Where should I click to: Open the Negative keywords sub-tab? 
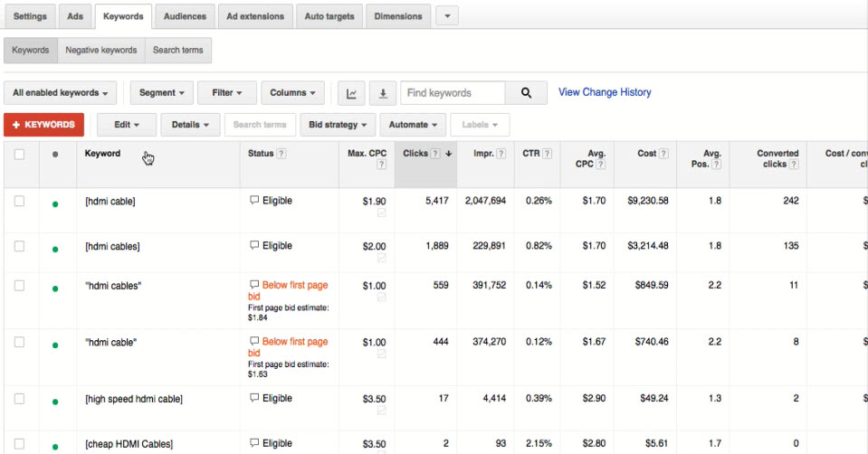tap(101, 51)
